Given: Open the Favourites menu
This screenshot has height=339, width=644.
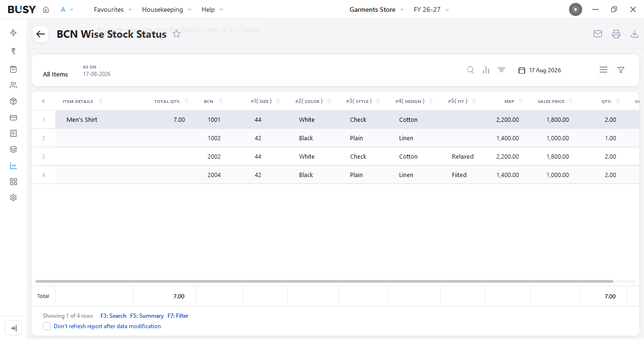Looking at the screenshot, I should tap(113, 9).
